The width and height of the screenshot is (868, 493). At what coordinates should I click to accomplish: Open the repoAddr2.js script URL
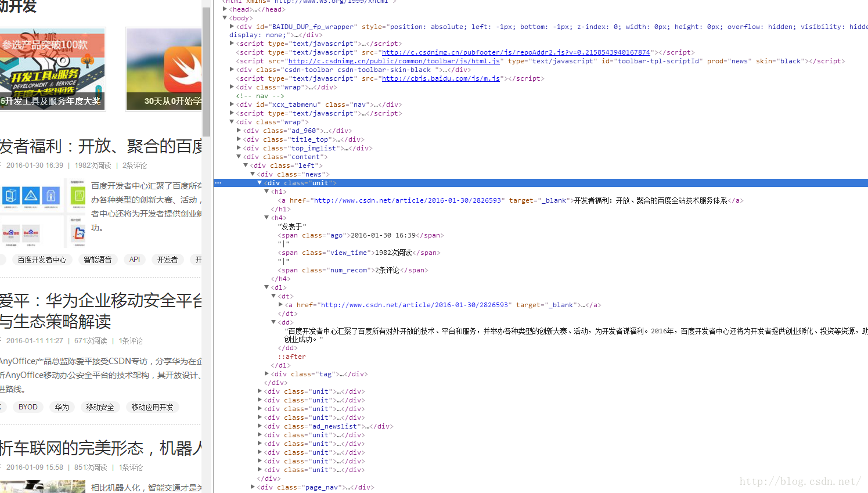(516, 52)
